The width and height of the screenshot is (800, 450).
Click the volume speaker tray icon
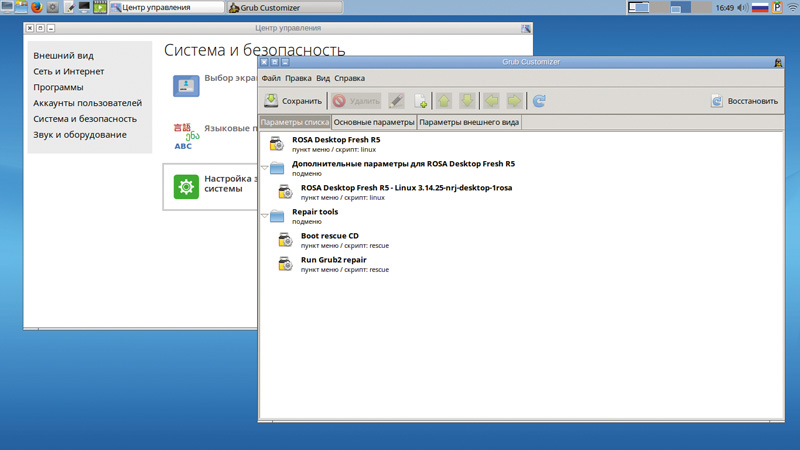[x=743, y=7]
